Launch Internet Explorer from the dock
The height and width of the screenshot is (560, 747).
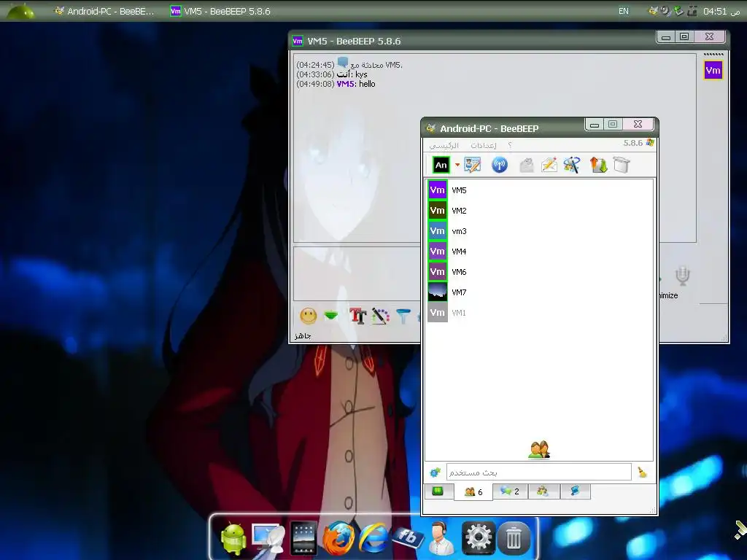373,539
